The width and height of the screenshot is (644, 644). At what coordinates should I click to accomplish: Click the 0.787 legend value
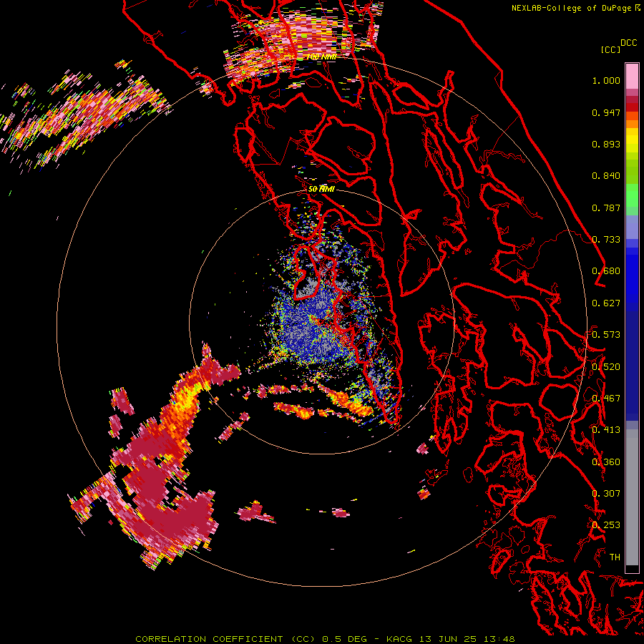point(606,208)
